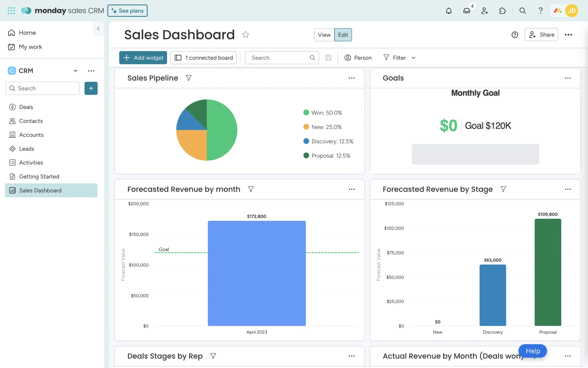Image resolution: width=588 pixels, height=368 pixels.
Task: Open the apps puzzle-piece icon
Action: point(503,11)
